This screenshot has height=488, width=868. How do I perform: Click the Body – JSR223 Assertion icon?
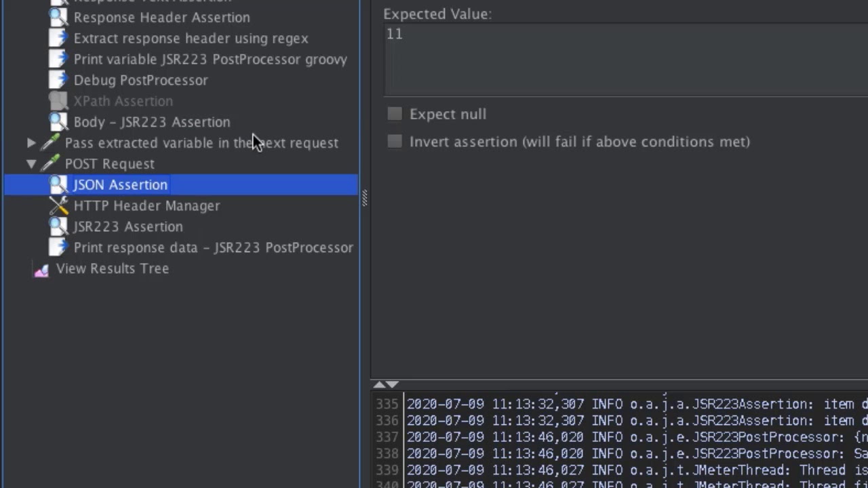(58, 123)
